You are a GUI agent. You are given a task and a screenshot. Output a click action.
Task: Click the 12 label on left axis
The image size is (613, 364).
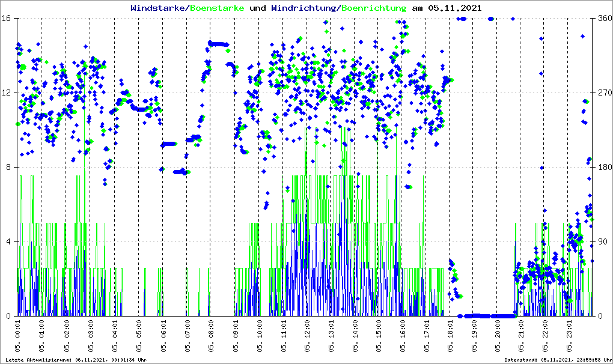pyautogui.click(x=8, y=93)
